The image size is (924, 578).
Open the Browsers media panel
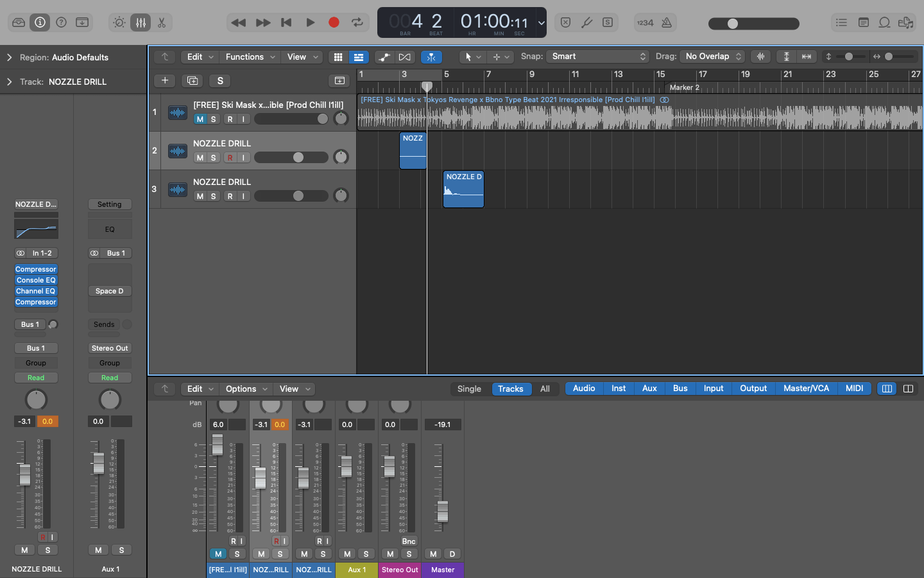(905, 22)
